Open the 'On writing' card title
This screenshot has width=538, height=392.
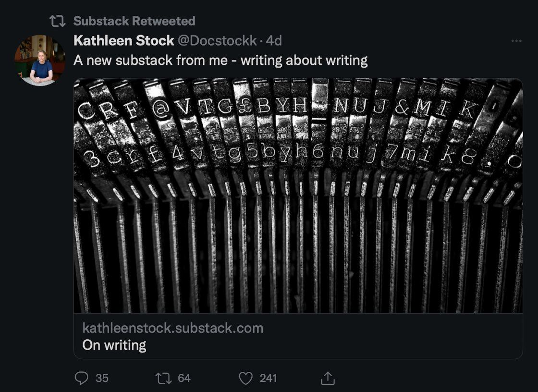[x=114, y=345]
